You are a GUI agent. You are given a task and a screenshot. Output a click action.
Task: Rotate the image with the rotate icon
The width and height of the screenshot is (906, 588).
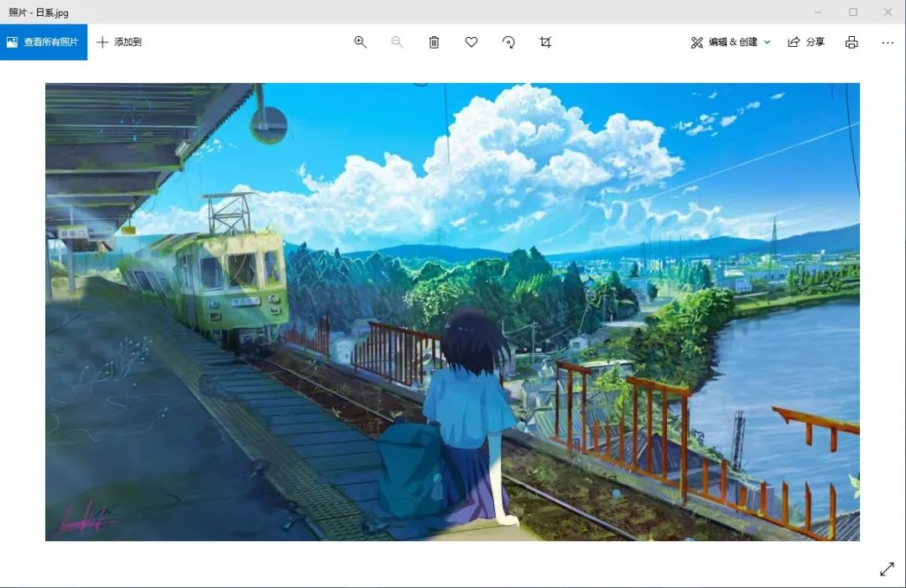point(508,42)
